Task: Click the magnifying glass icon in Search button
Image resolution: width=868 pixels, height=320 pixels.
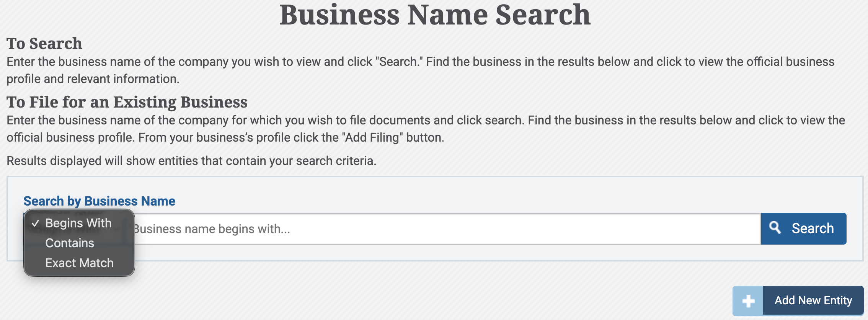Action: click(x=775, y=227)
